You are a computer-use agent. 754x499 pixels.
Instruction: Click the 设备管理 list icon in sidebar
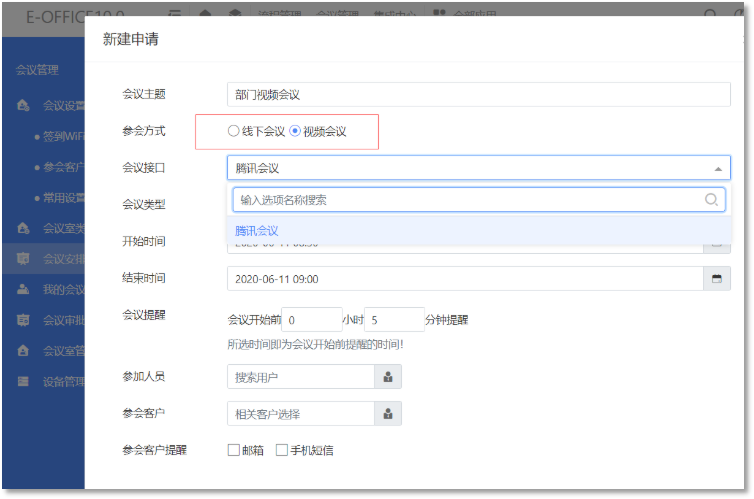[x=23, y=381]
